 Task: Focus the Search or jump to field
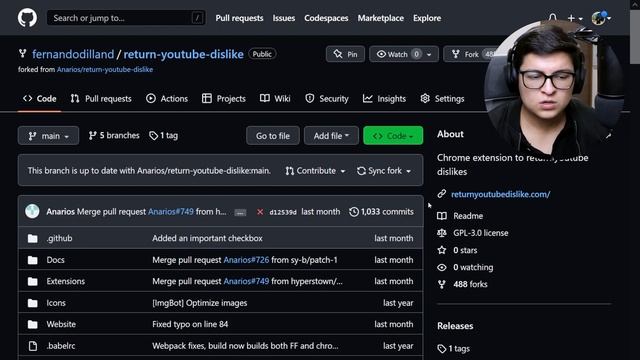coord(126,18)
